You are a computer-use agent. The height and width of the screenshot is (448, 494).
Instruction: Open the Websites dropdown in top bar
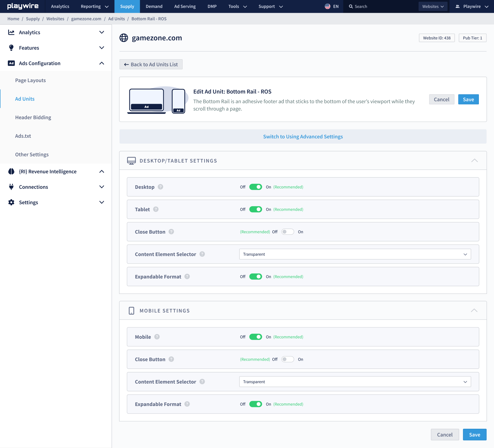(433, 6)
